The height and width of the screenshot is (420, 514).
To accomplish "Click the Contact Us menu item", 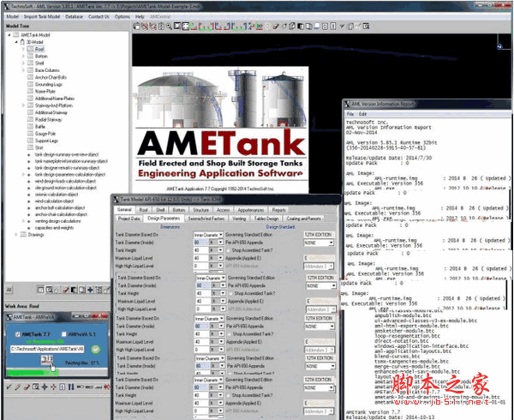I will tap(99, 16).
